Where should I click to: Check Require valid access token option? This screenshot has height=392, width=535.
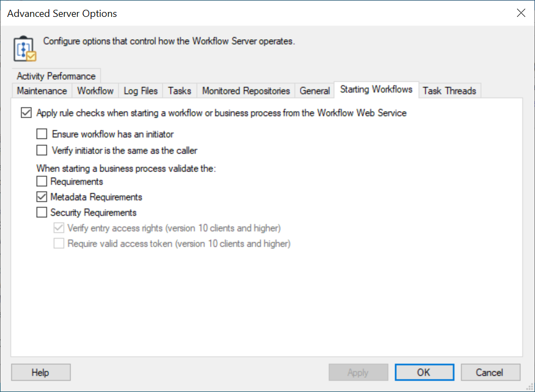coord(59,243)
